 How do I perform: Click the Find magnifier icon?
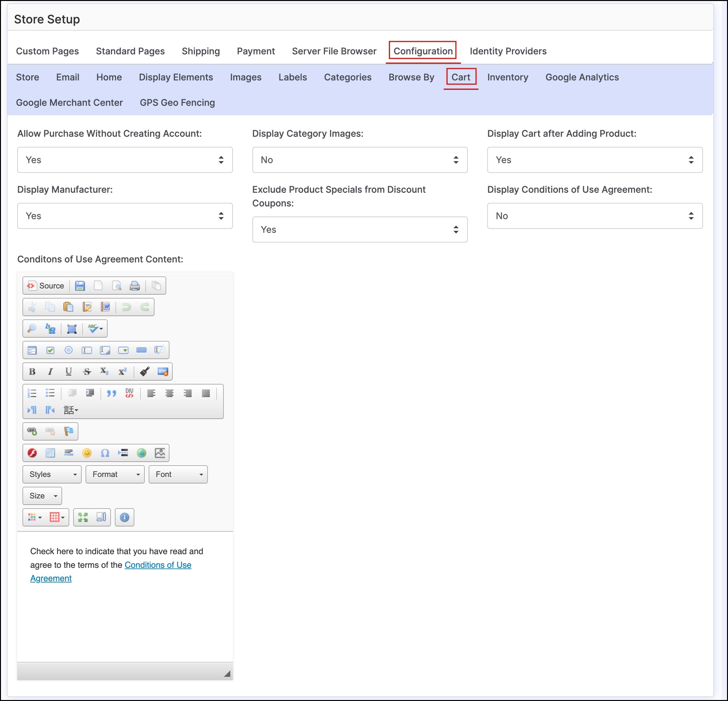32,329
